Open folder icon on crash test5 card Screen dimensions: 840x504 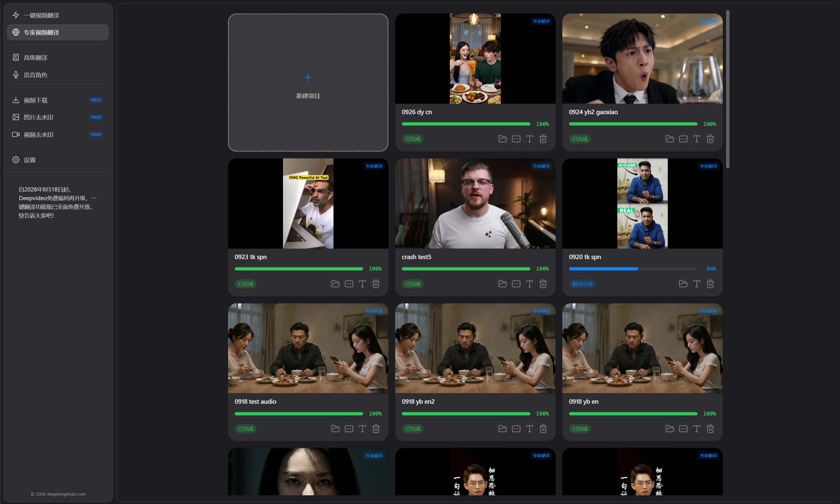coord(502,284)
